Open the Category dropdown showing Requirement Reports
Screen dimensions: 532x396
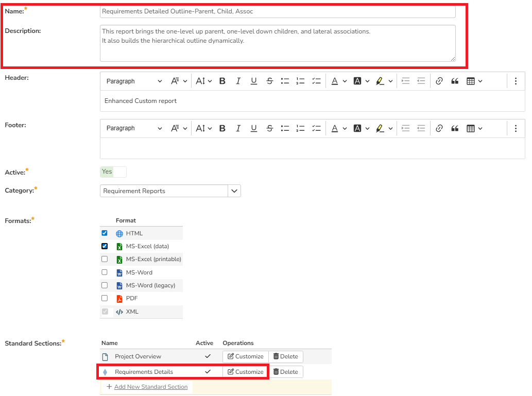click(x=234, y=191)
